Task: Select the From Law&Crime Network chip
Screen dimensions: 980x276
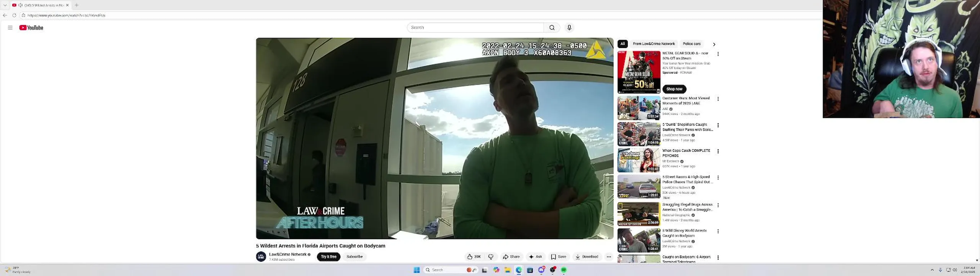Action: point(654,44)
